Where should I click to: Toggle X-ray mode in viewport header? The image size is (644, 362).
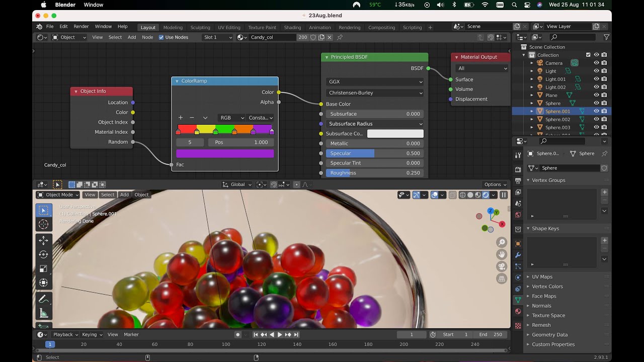[x=453, y=195]
